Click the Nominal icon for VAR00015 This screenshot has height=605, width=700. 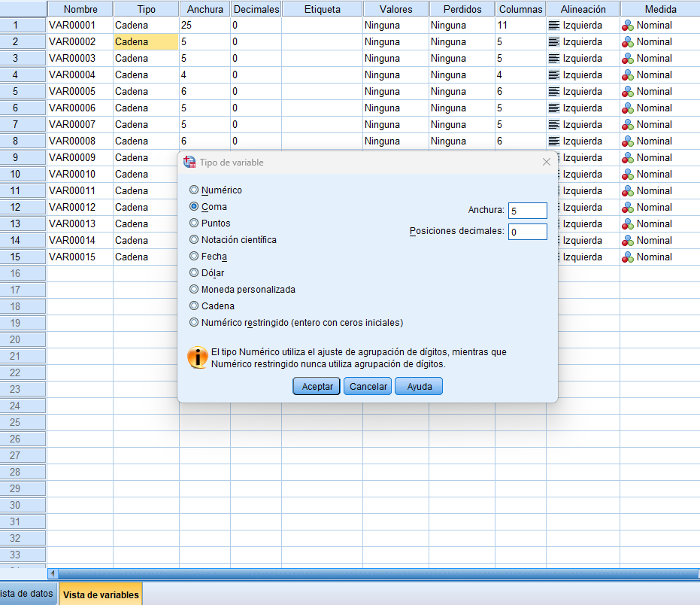[x=628, y=257]
